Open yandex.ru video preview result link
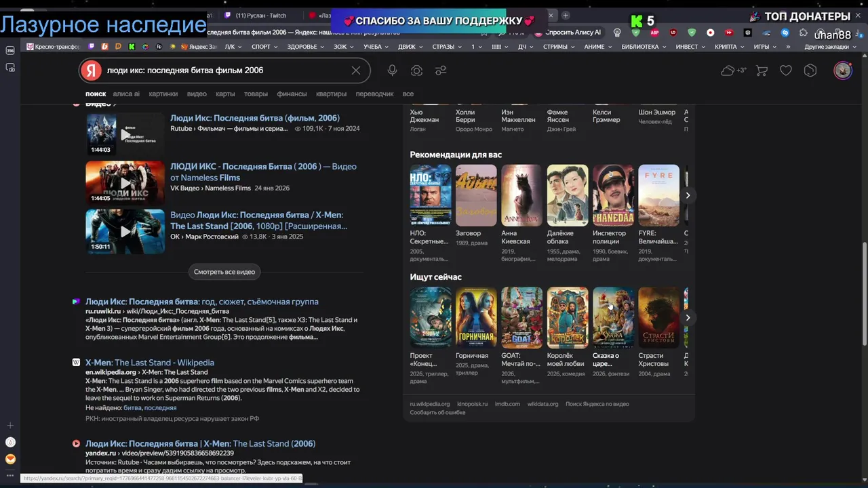Screen dimensions: 868x488 (x=200, y=444)
